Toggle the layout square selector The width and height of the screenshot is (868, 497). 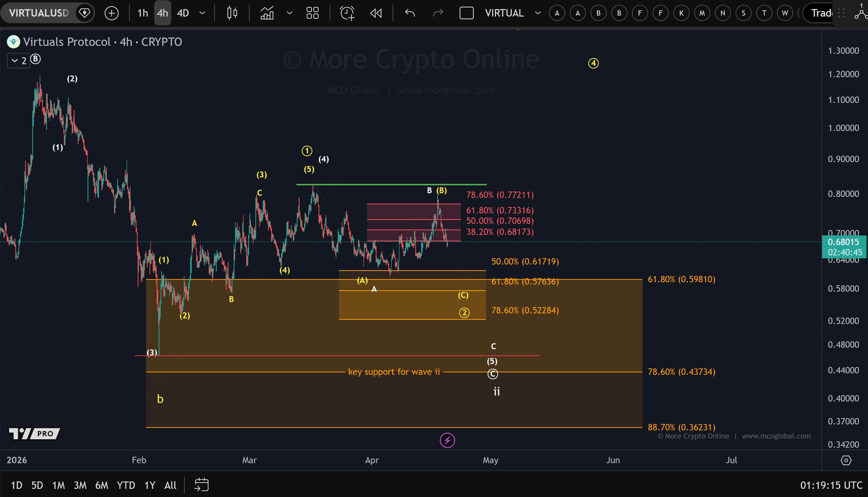(x=466, y=13)
